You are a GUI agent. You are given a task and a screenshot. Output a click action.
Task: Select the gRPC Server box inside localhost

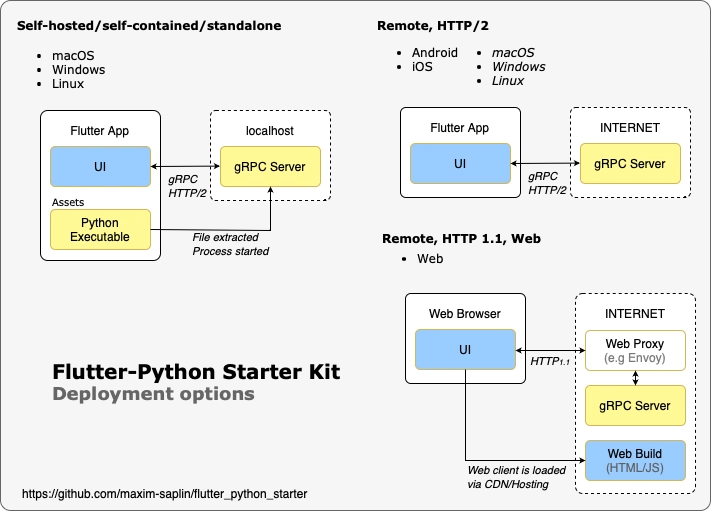pyautogui.click(x=270, y=166)
